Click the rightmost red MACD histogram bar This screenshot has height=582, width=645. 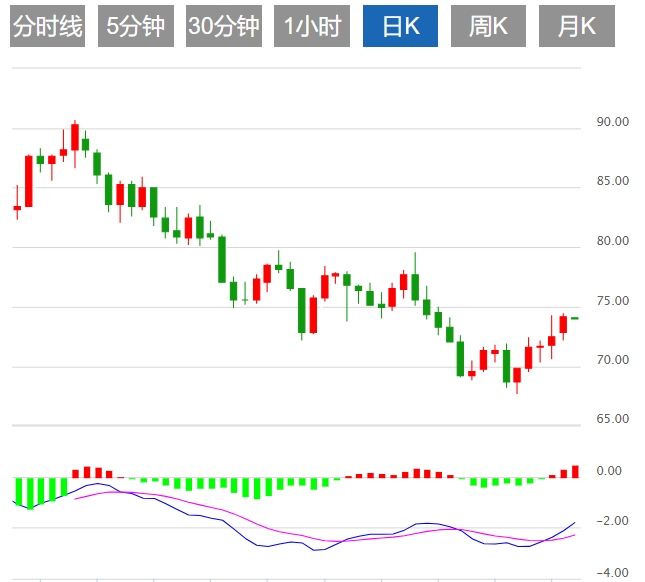(x=575, y=472)
